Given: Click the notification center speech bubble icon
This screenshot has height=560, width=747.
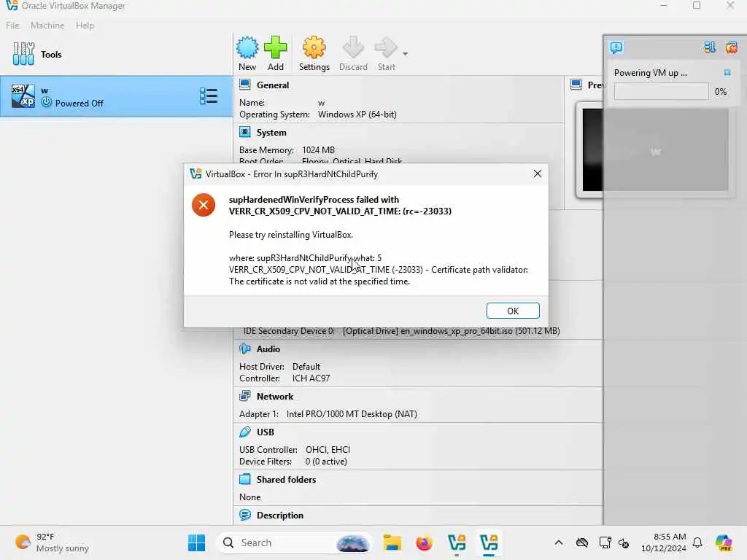Looking at the screenshot, I should (616, 47).
